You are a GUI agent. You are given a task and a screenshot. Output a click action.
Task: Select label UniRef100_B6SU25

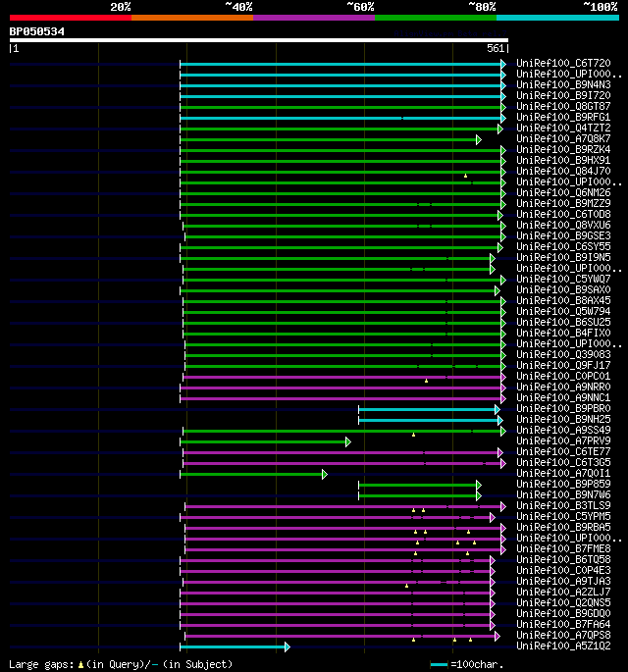pos(563,323)
